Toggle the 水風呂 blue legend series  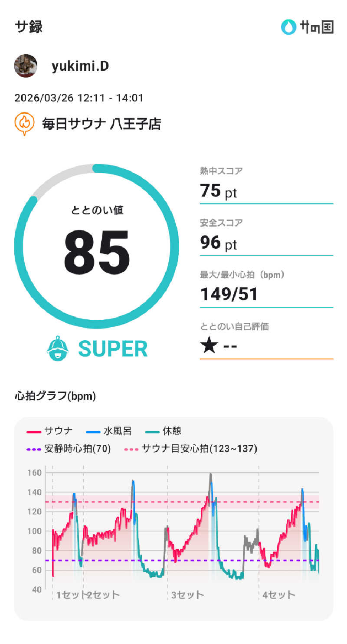click(109, 431)
